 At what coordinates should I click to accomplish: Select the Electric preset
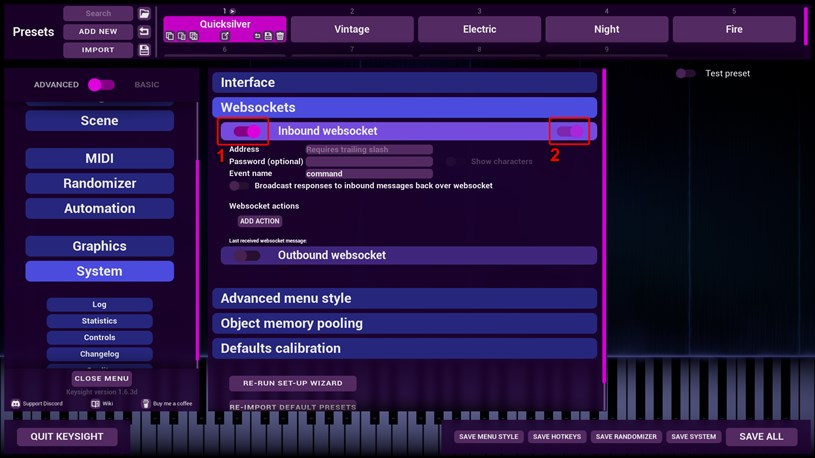[x=479, y=29]
